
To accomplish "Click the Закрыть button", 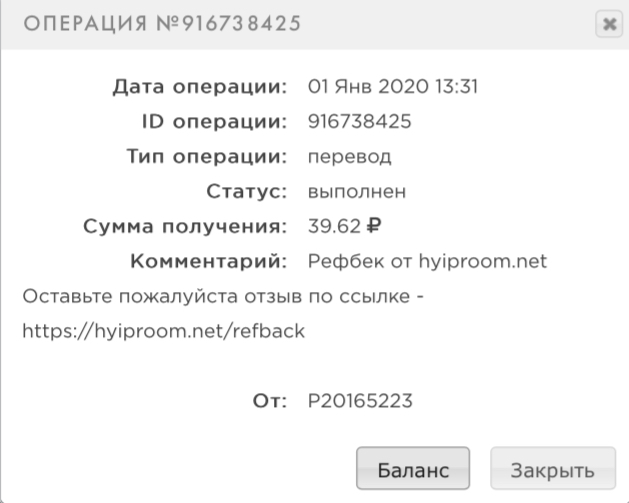I will coord(553,468).
